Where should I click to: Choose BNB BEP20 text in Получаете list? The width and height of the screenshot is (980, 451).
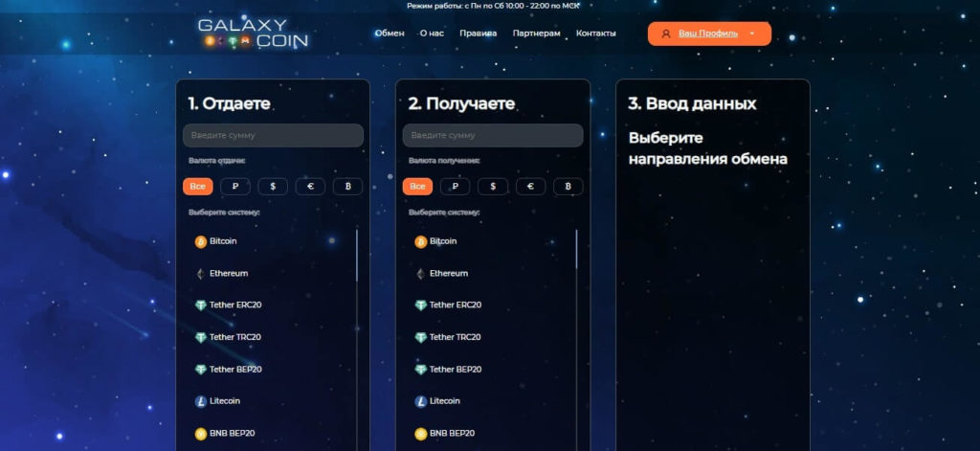452,433
